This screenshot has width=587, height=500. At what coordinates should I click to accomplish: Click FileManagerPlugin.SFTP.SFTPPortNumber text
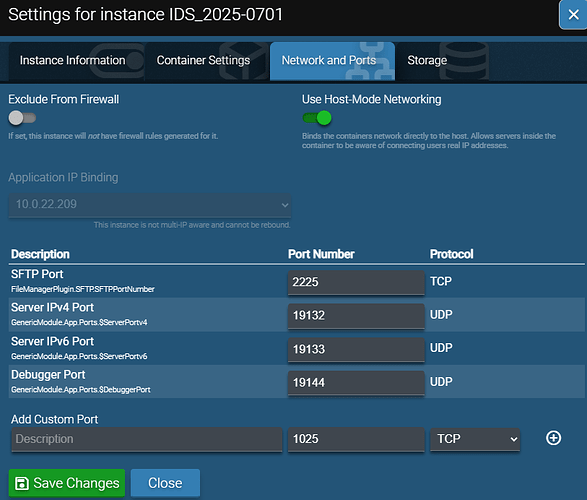(83, 289)
